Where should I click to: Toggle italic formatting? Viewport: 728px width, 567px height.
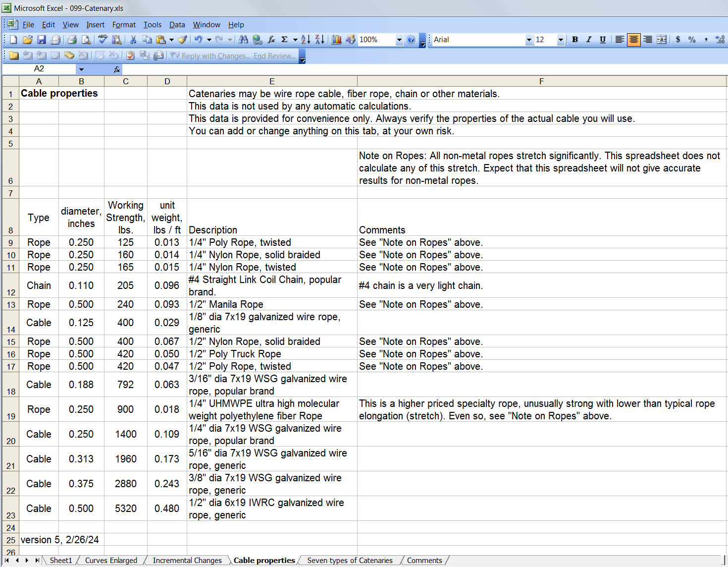[589, 40]
